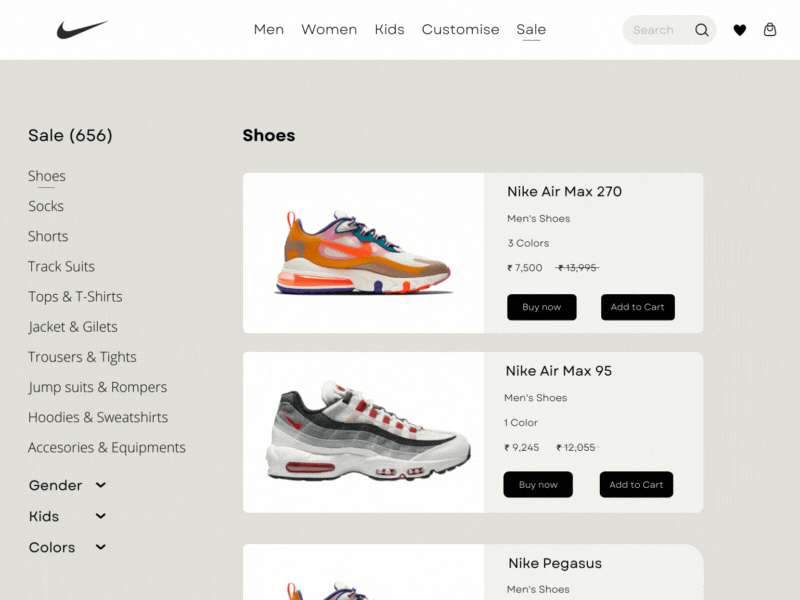Open the shopping bag icon

pos(769,30)
